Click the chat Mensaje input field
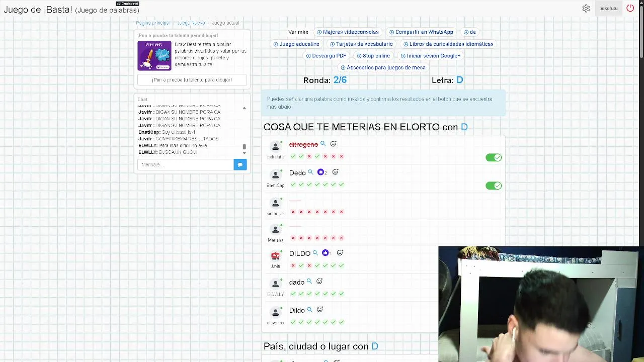Screen dimensions: 644x362 [185, 164]
